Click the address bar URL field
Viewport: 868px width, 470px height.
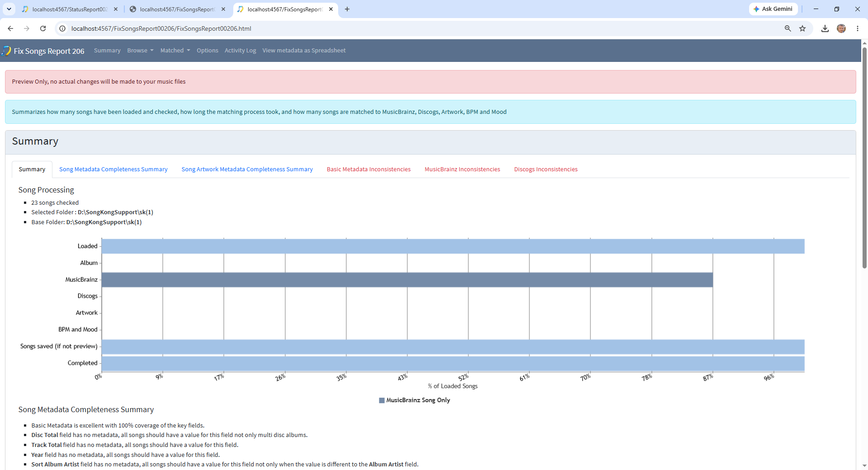coord(425,28)
